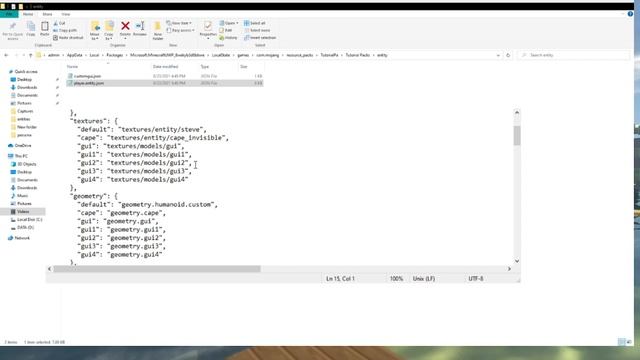The height and width of the screenshot is (360, 640).
Task: Click the Paste icon in the ribbon
Action: 44,27
